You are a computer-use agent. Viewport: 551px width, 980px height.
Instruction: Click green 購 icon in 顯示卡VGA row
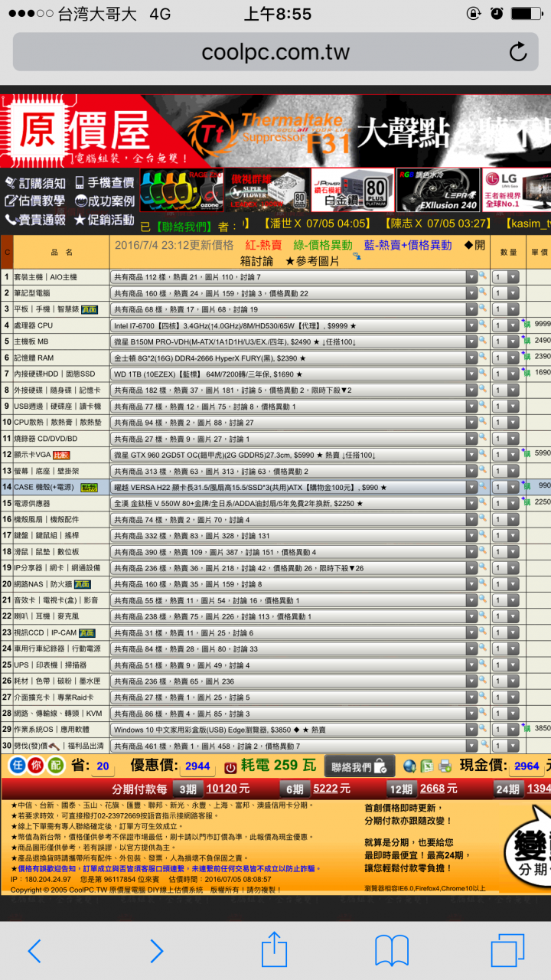pos(528,454)
